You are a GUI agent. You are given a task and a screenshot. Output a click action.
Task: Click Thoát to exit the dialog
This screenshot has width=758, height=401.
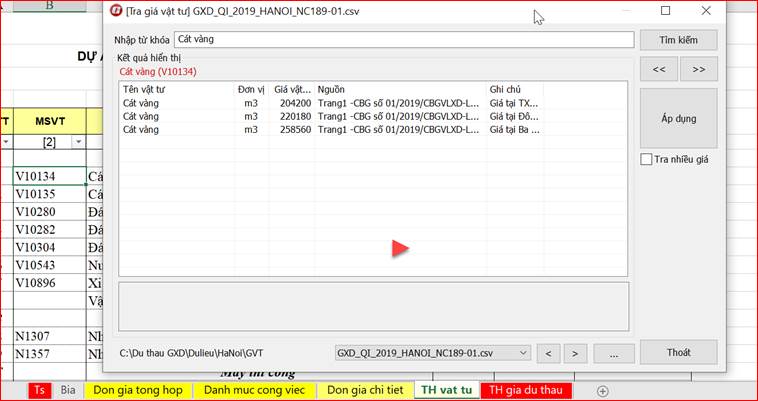tap(678, 352)
